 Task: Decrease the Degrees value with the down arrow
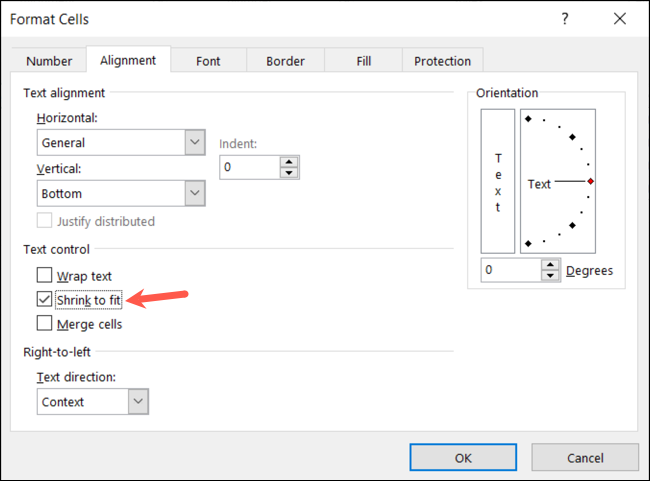click(550, 276)
